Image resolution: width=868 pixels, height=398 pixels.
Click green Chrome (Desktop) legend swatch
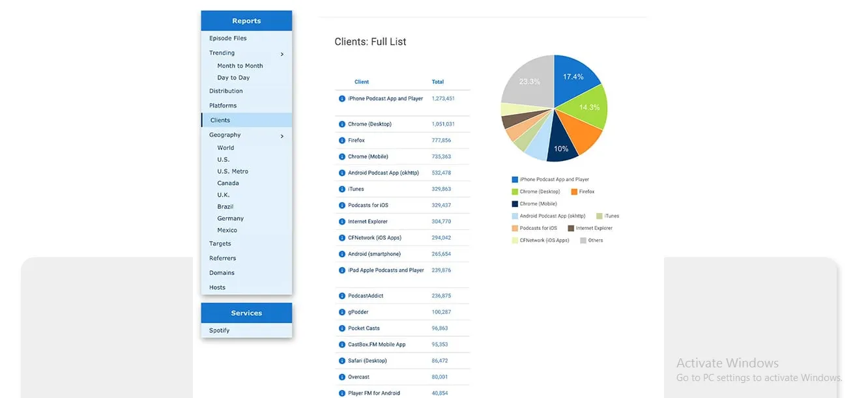pyautogui.click(x=515, y=192)
